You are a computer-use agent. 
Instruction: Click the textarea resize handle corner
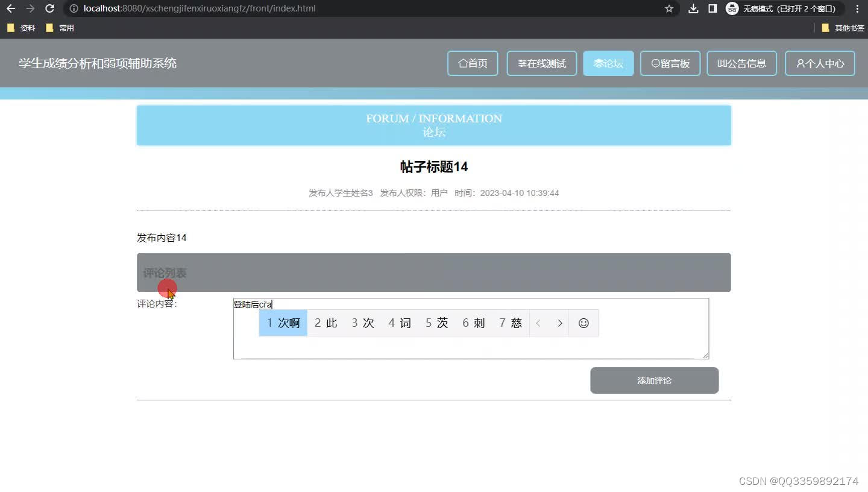click(x=705, y=356)
